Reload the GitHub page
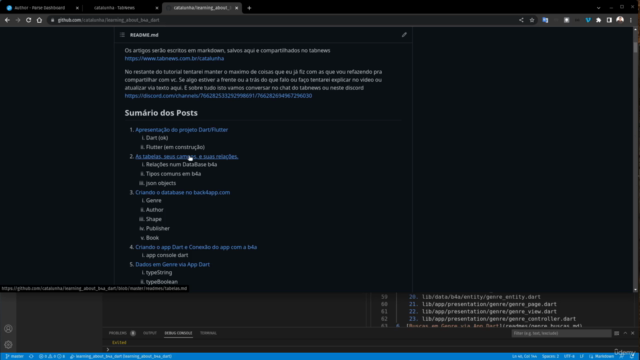This screenshot has width=640, height=360. click(29, 20)
